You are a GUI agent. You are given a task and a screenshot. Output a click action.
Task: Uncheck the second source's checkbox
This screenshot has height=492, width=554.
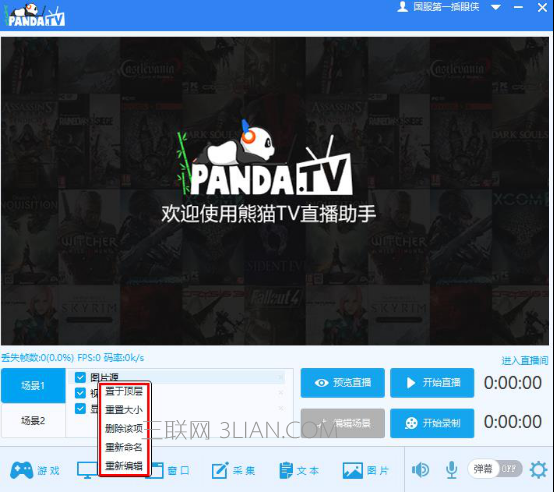coord(81,393)
